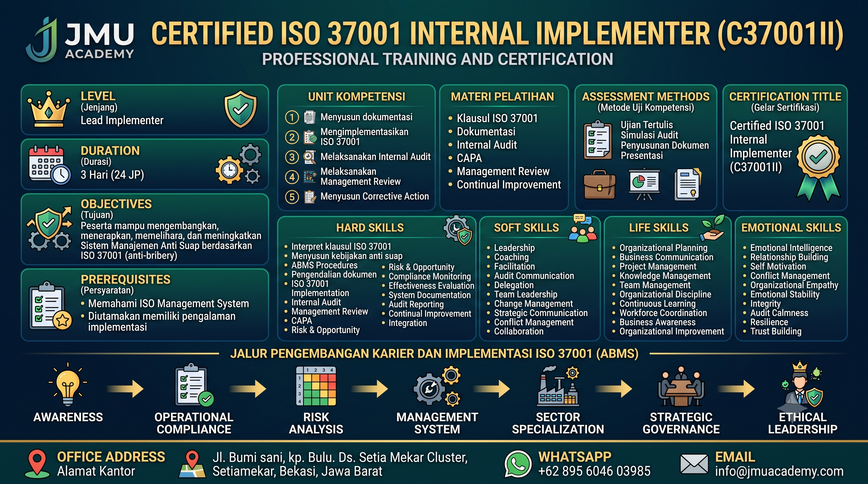This screenshot has height=484, width=868.
Task: Click the gears with clock icon in Duration card
Action: 238,164
